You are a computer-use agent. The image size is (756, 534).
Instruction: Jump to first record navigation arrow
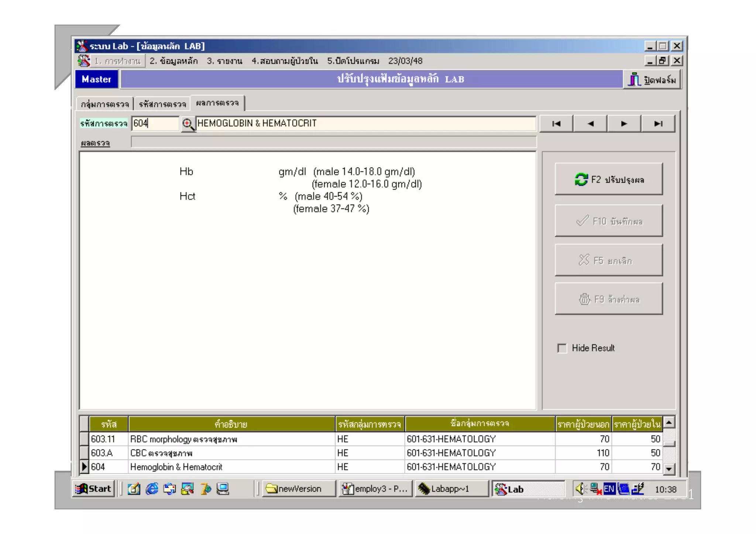pyautogui.click(x=556, y=124)
